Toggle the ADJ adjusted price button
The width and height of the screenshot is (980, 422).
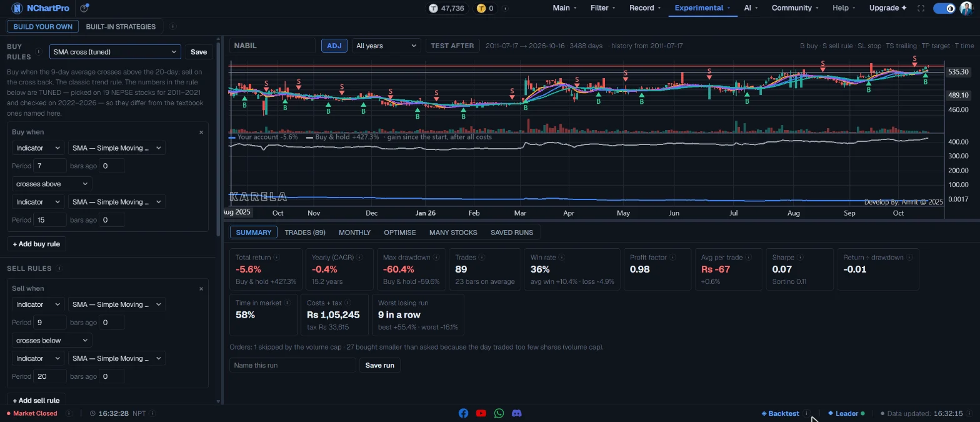(334, 46)
